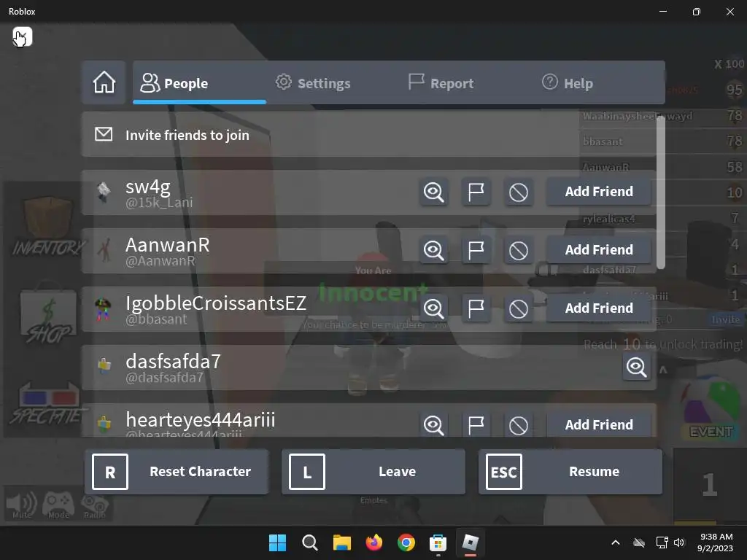Report player hearteyes444ariii with flag icon
The height and width of the screenshot is (560, 747).
(x=476, y=425)
